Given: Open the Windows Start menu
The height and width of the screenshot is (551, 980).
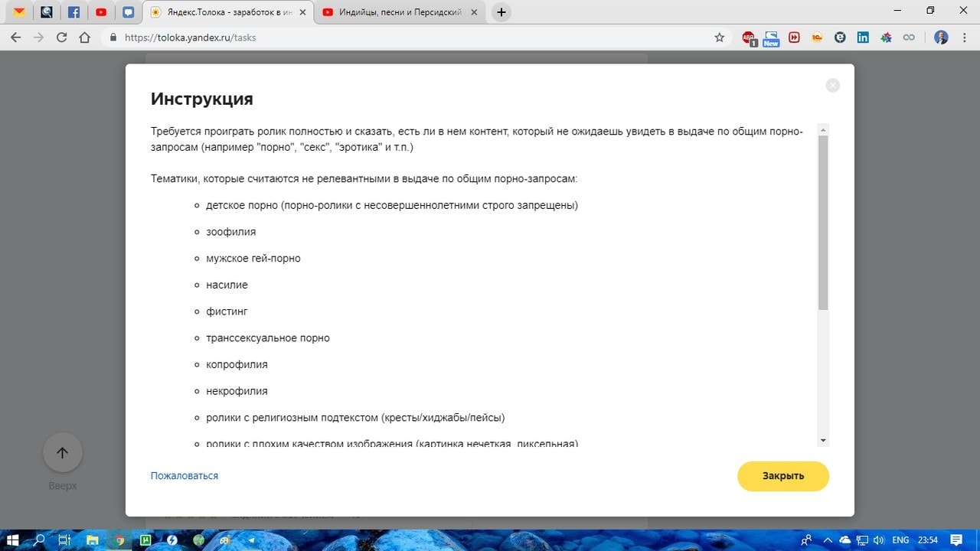Looking at the screenshot, I should tap(13, 540).
